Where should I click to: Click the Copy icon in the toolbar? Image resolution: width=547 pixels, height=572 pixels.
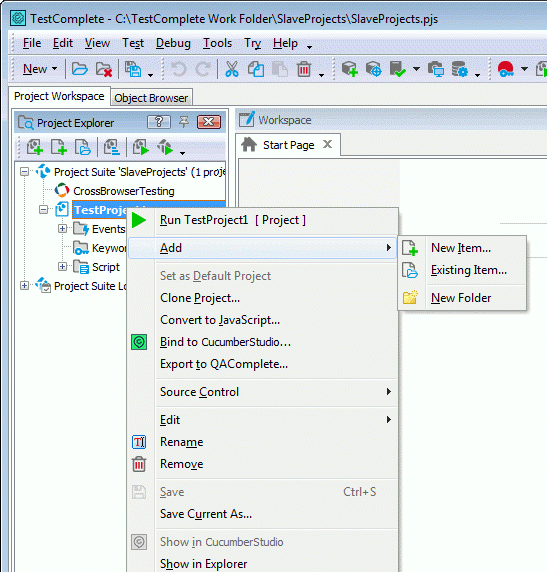tap(256, 69)
